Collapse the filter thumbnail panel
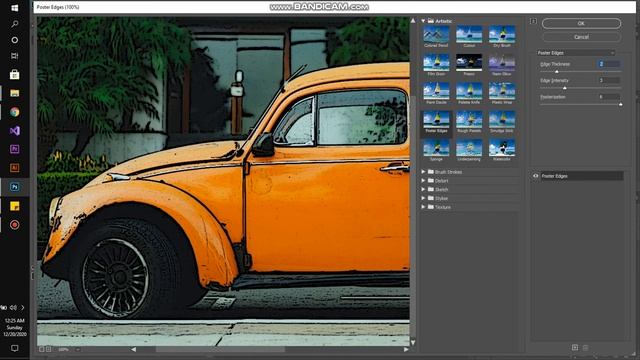 (x=533, y=21)
